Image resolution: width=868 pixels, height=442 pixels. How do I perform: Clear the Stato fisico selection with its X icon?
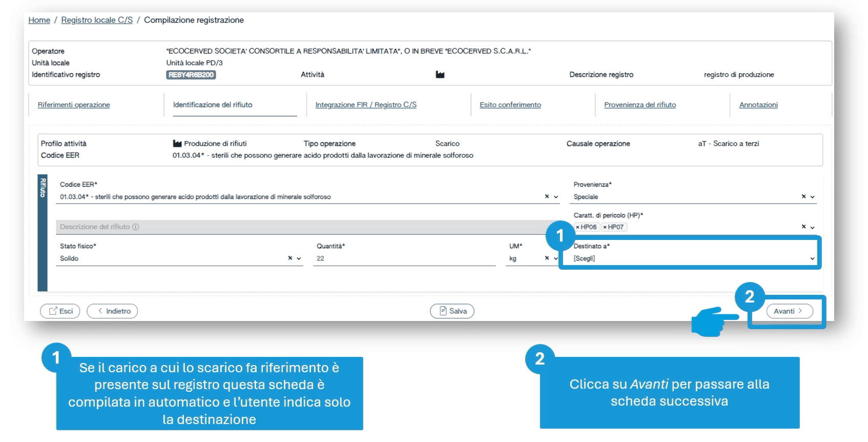[x=290, y=258]
